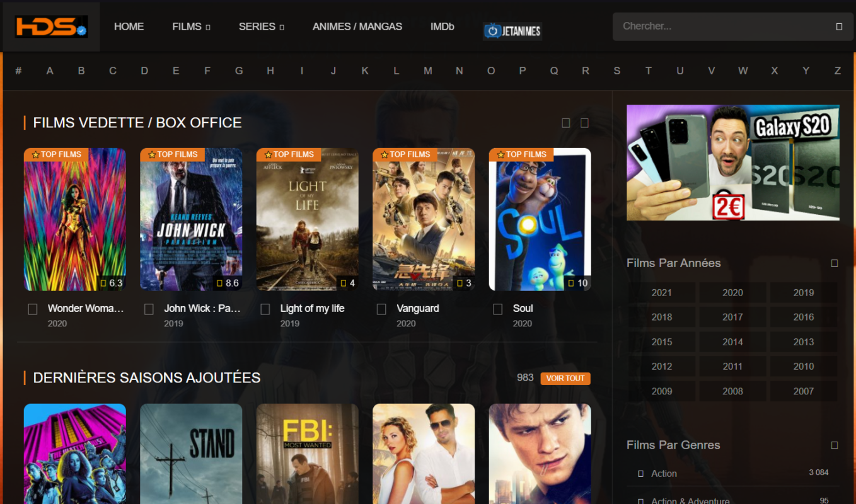Click previous arrow in Films Vedette carousel
Screen dimensions: 856x504
click(x=566, y=123)
